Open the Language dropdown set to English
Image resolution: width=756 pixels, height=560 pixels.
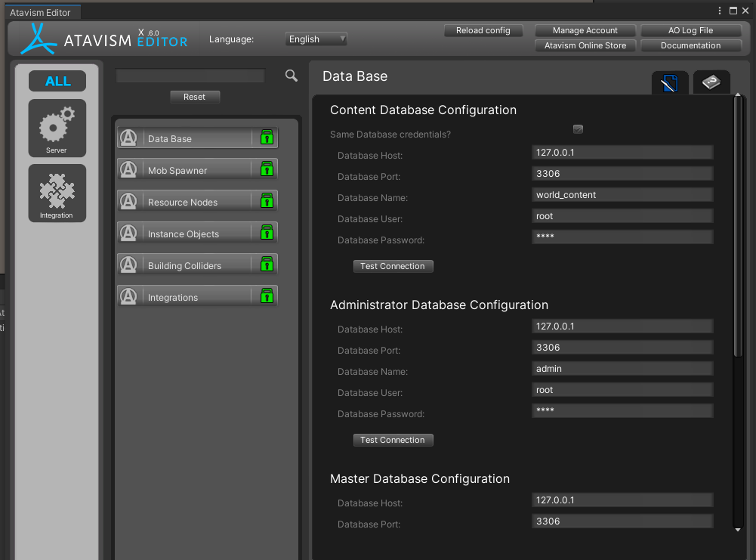point(316,39)
